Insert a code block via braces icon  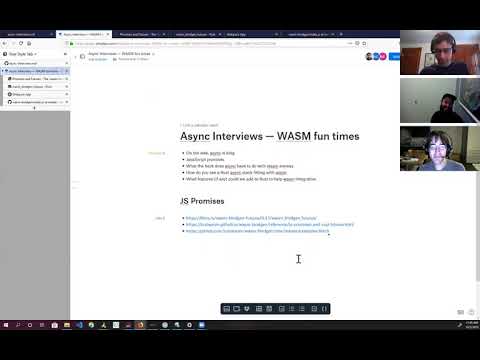324,309
